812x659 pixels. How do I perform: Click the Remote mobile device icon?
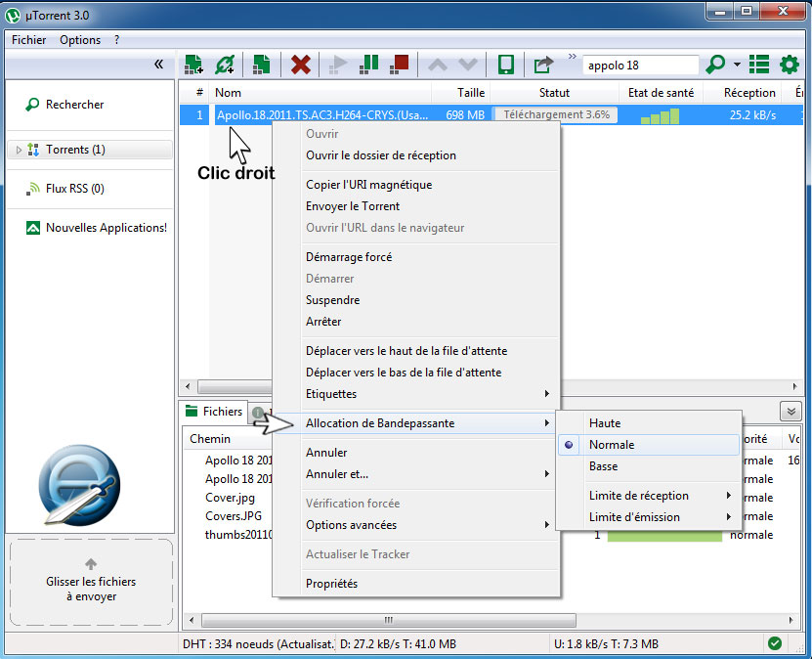[x=506, y=65]
